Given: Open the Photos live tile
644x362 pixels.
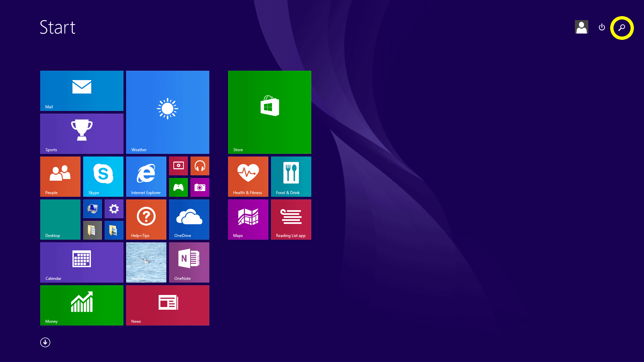Looking at the screenshot, I should click(x=146, y=262).
